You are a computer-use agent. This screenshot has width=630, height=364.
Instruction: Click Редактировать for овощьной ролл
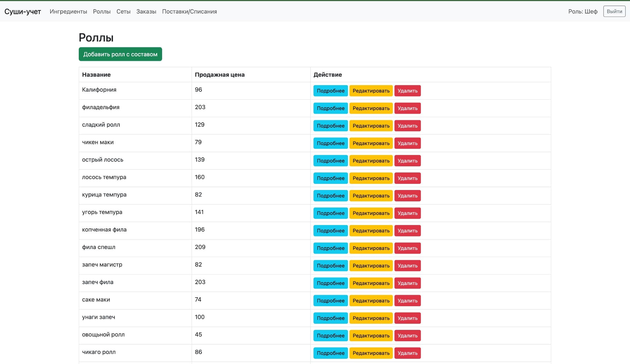pyautogui.click(x=371, y=335)
